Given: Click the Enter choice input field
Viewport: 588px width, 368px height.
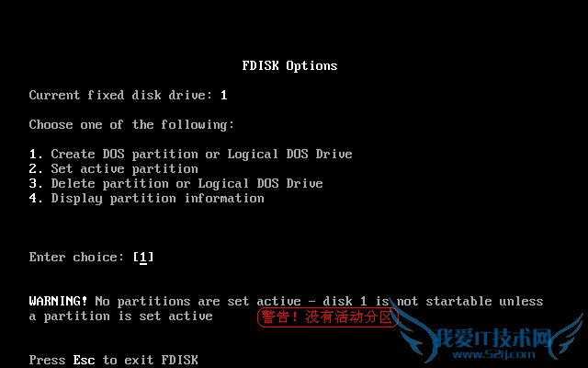Looking at the screenshot, I should (143, 258).
